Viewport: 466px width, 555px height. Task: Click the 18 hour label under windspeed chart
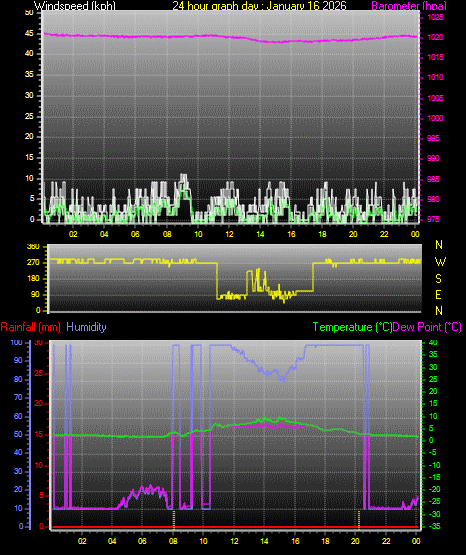coord(322,234)
